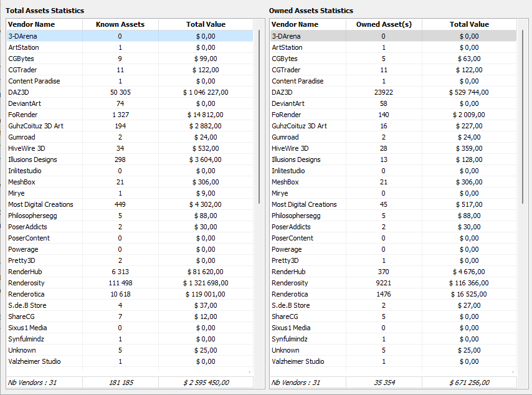Click $ 2 595 450,00 total footer

click(206, 383)
